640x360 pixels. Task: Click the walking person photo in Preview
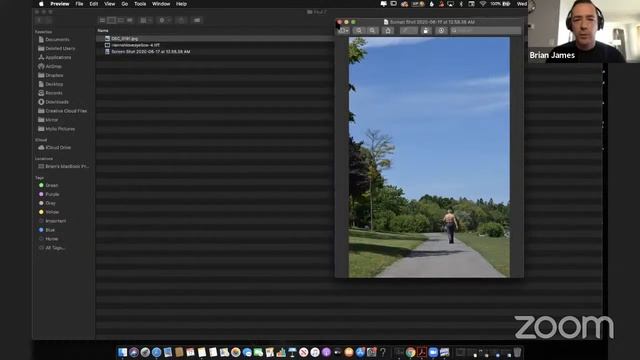coord(429,158)
